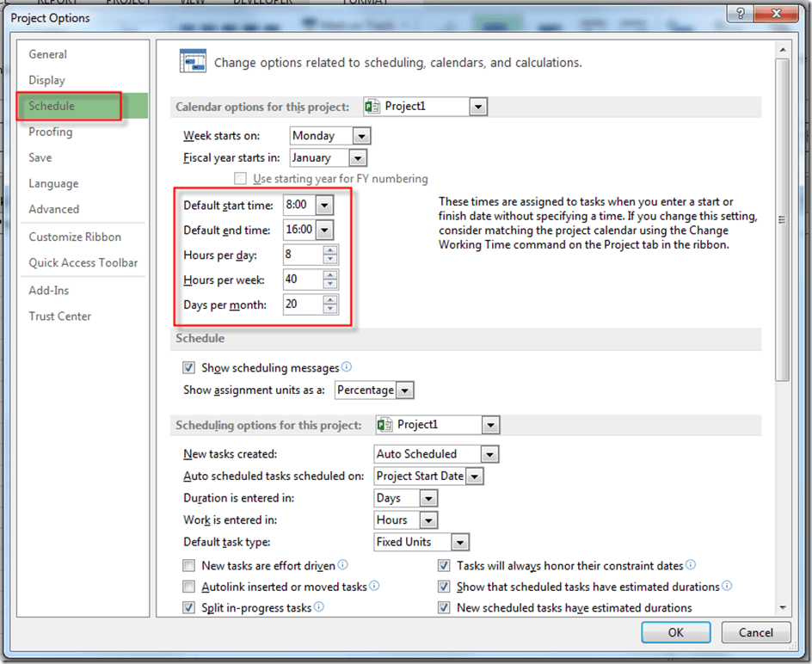Click the Hours per week input field

pos(303,280)
